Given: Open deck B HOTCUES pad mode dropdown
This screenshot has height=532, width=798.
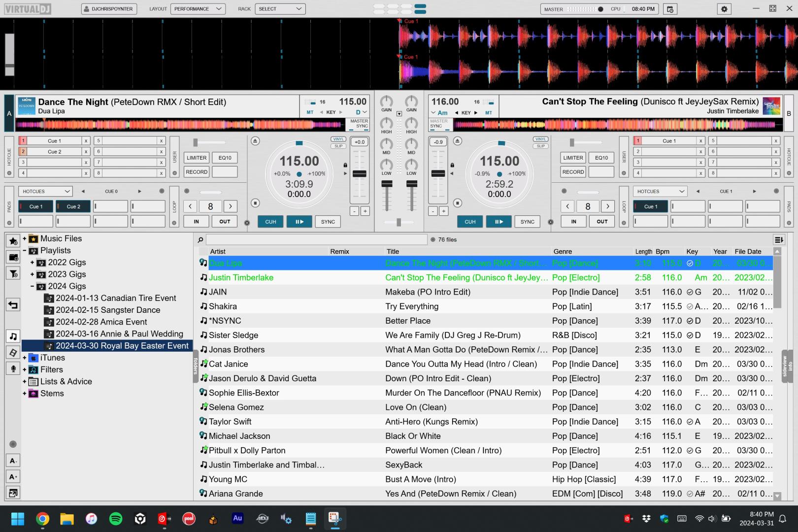Looking at the screenshot, I should coord(660,191).
